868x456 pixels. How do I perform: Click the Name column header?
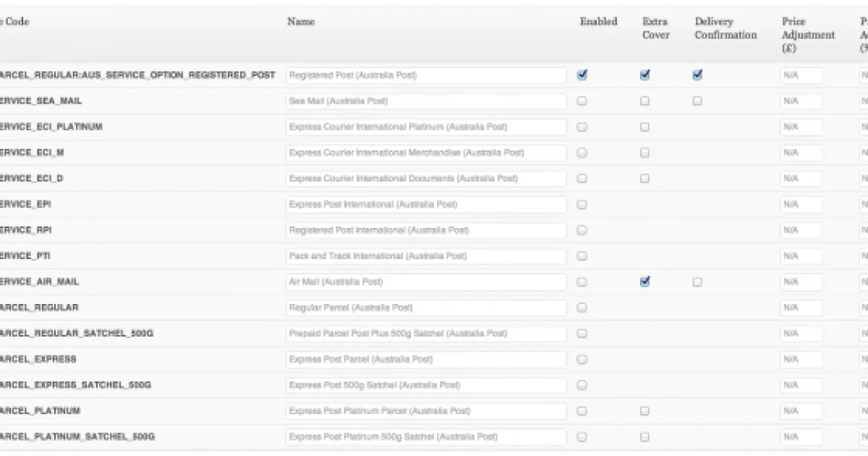301,22
